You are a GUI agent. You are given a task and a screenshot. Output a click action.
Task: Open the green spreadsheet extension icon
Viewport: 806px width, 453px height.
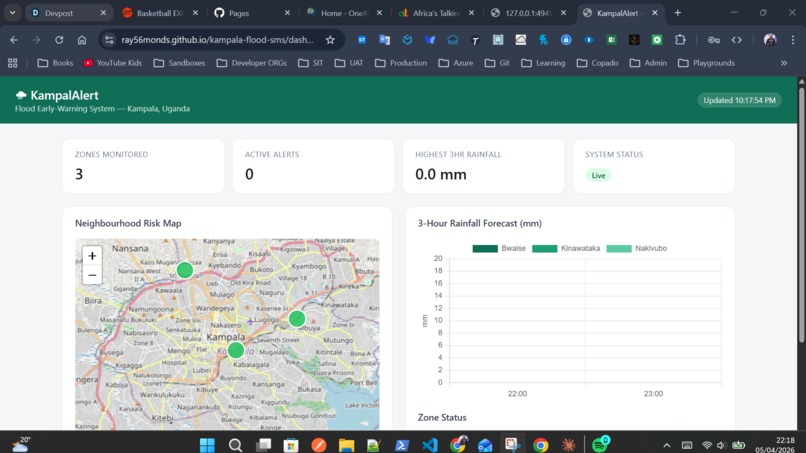[x=611, y=40]
